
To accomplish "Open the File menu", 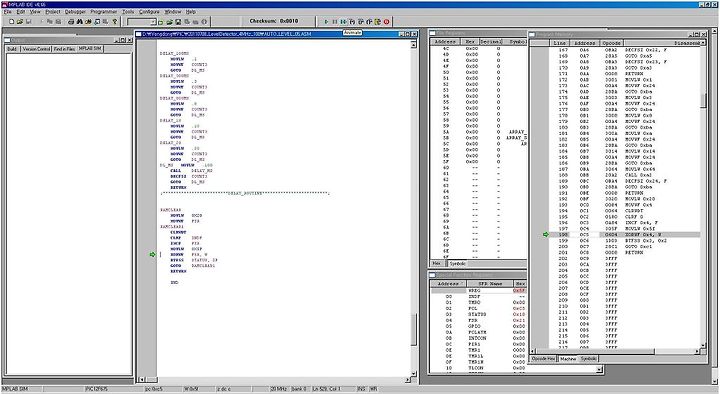I will (x=8, y=11).
